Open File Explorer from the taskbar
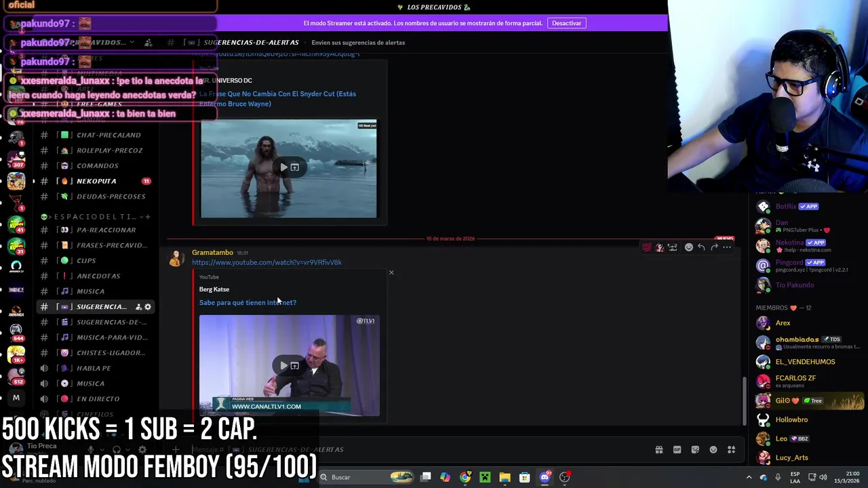Image resolution: width=868 pixels, height=488 pixels. click(x=505, y=477)
